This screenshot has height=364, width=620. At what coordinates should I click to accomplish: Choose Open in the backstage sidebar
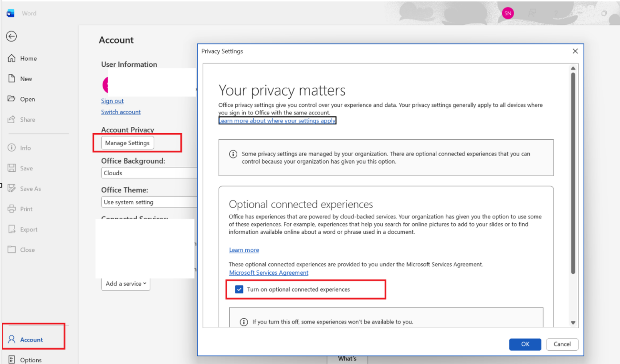(x=21, y=99)
